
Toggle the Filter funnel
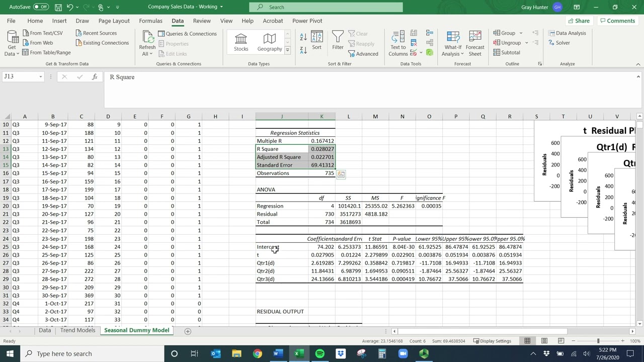[x=338, y=41]
